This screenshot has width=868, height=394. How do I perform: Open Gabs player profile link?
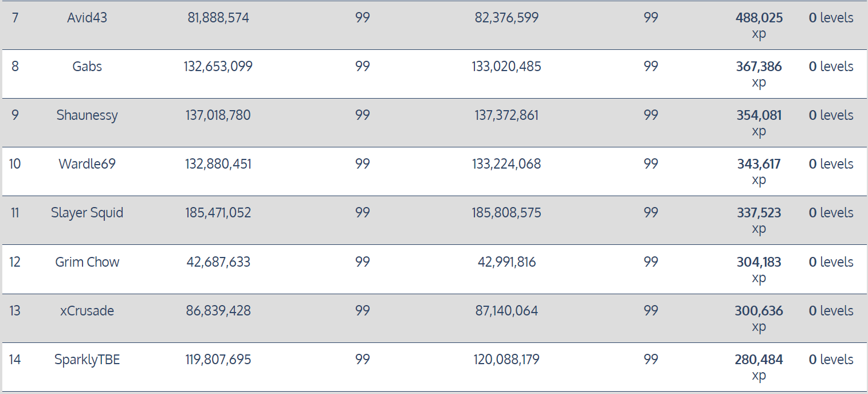pyautogui.click(x=87, y=67)
